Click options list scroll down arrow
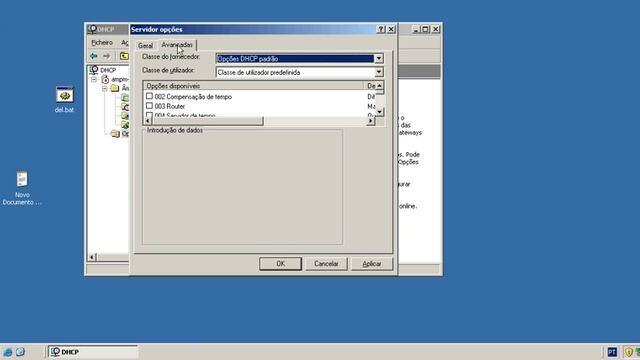 [x=380, y=112]
